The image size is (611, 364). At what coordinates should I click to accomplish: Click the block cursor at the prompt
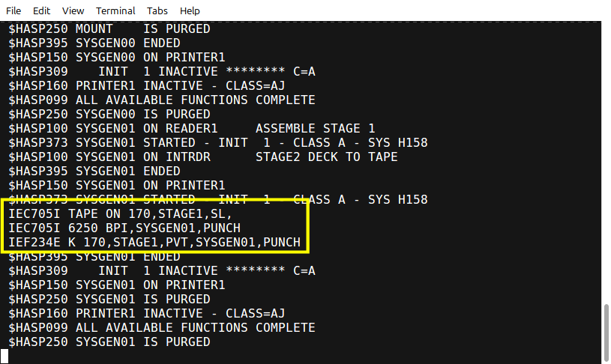click(x=4, y=356)
